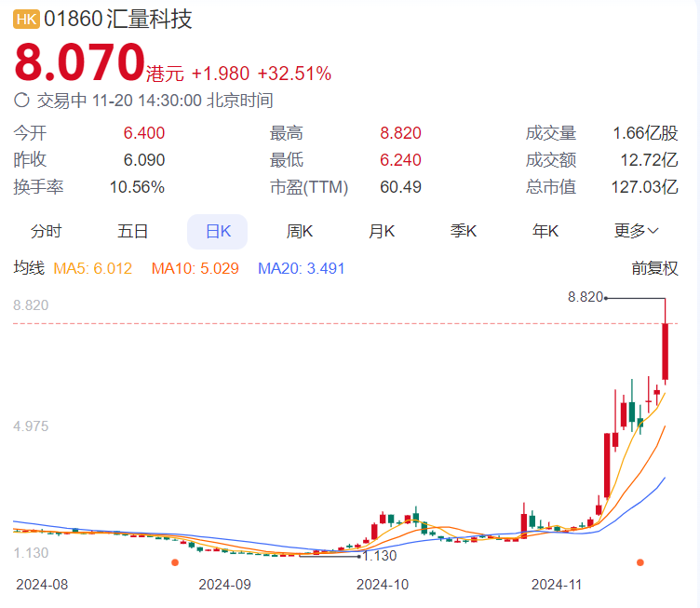Click the latest tall red candlestick

[666, 352]
